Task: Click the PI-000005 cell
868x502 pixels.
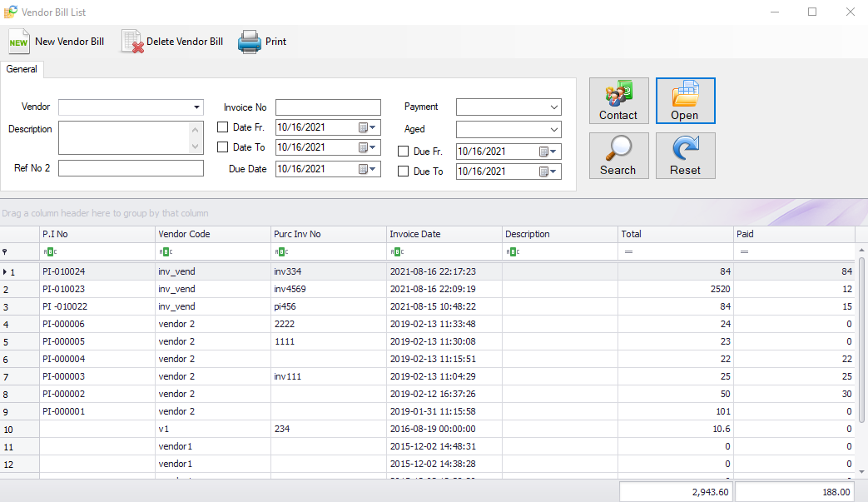Action: [97, 341]
